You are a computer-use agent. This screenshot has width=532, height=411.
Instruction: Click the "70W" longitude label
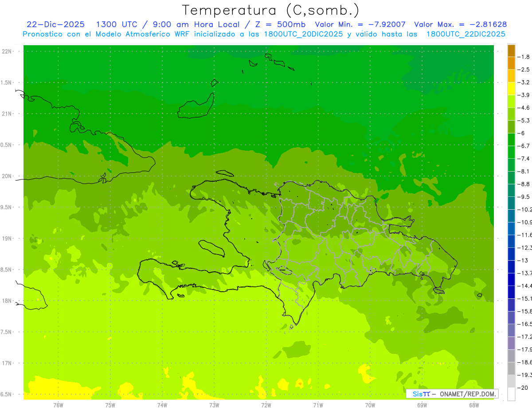tap(370, 405)
